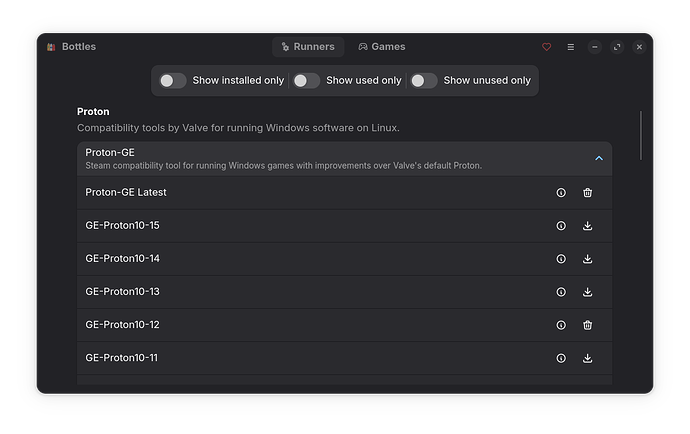The image size is (690, 434).
Task: Open the hamburger main menu
Action: pyautogui.click(x=571, y=47)
